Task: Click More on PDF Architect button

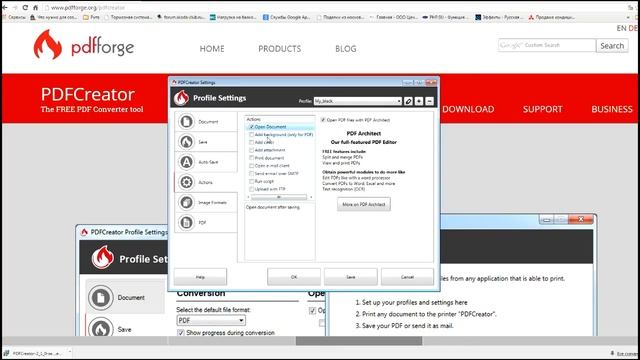Action: 364,204
